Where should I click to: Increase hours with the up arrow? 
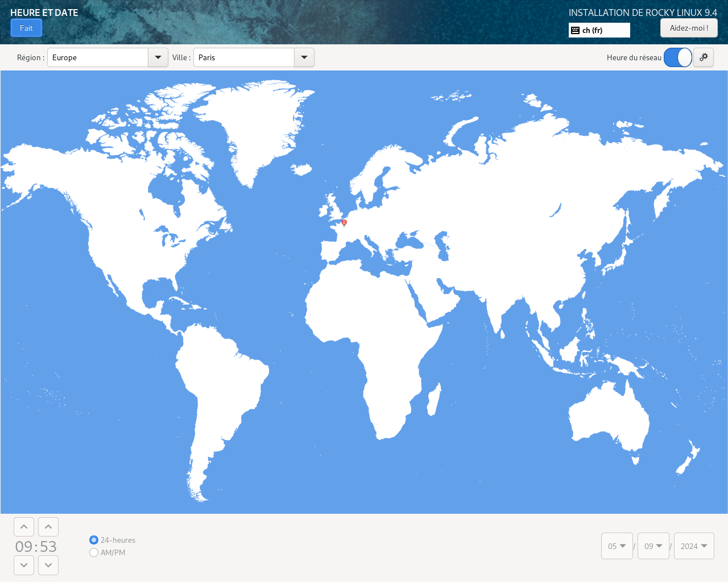(24, 527)
